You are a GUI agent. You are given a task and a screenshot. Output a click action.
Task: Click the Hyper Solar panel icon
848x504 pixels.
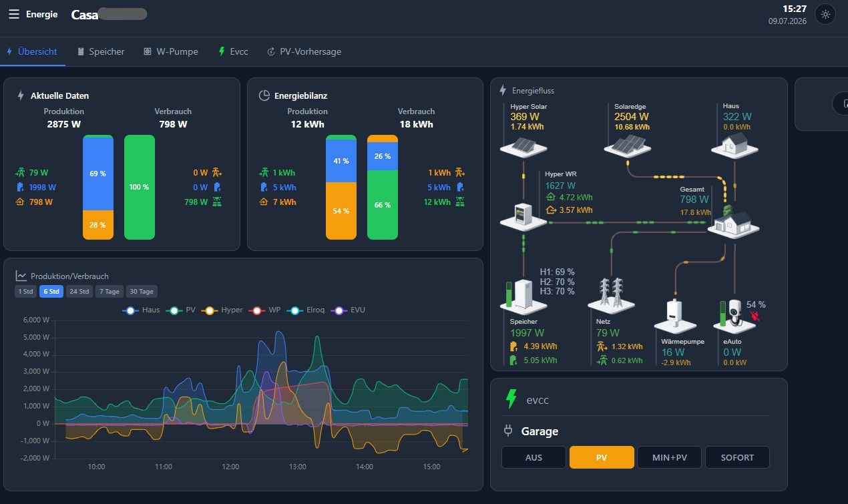523,145
